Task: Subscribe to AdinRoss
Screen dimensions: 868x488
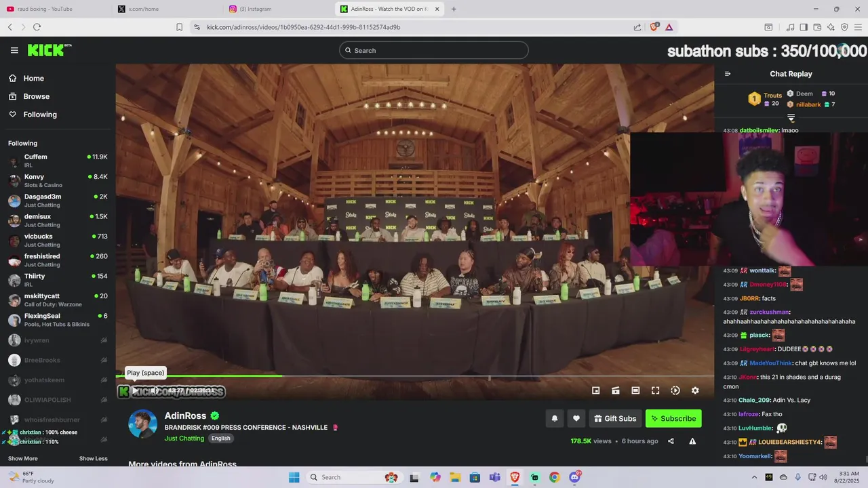Action: [673, 418]
